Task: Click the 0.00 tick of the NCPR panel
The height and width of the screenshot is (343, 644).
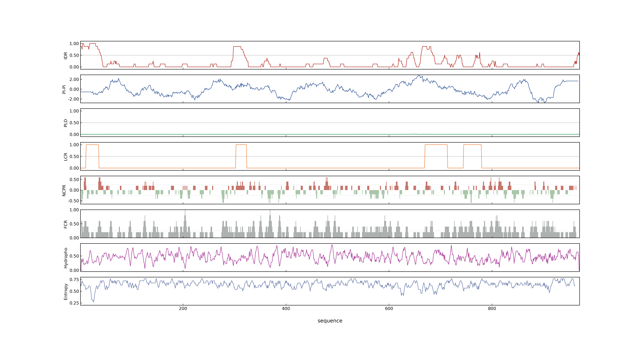Action: click(x=74, y=190)
